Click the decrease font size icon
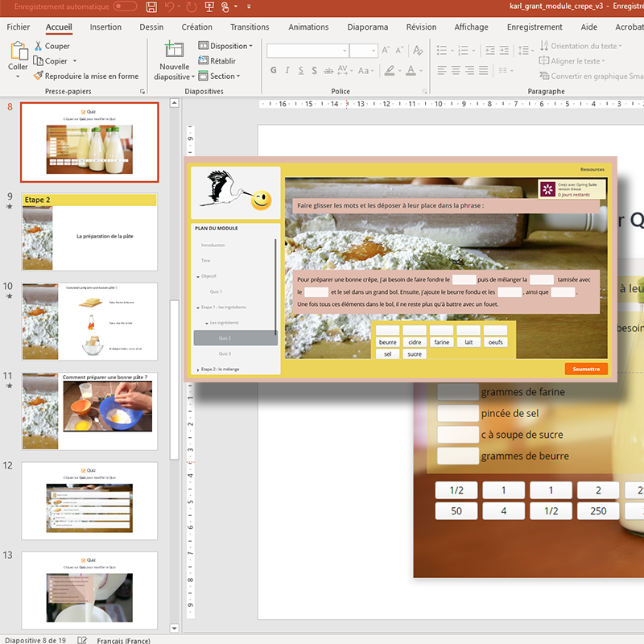Image resolution: width=644 pixels, height=644 pixels. [399, 50]
